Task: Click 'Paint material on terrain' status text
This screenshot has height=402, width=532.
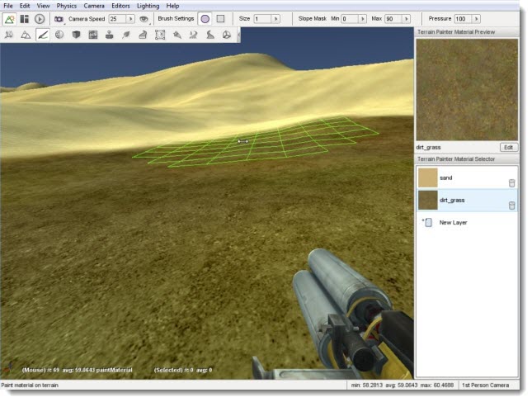Action: [30, 385]
